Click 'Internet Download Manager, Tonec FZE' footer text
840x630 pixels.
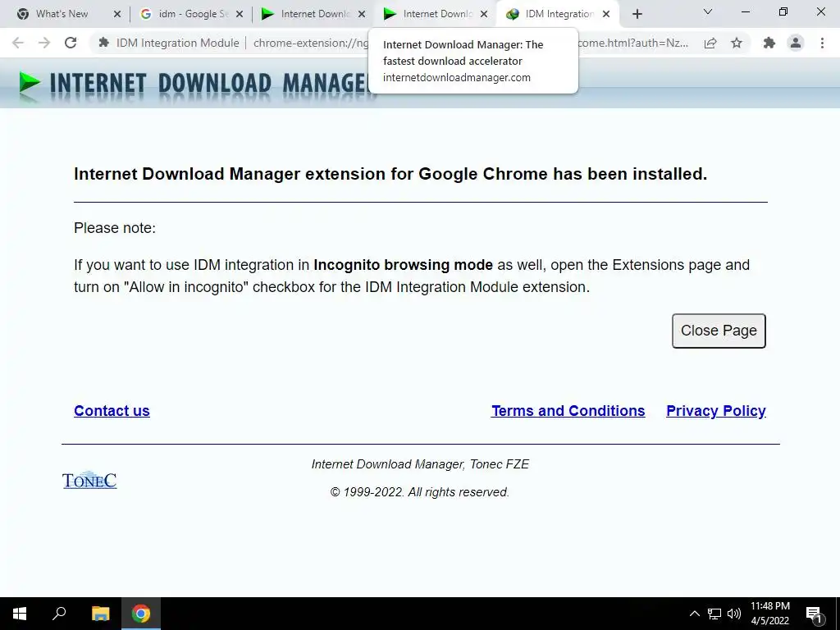coord(420,464)
